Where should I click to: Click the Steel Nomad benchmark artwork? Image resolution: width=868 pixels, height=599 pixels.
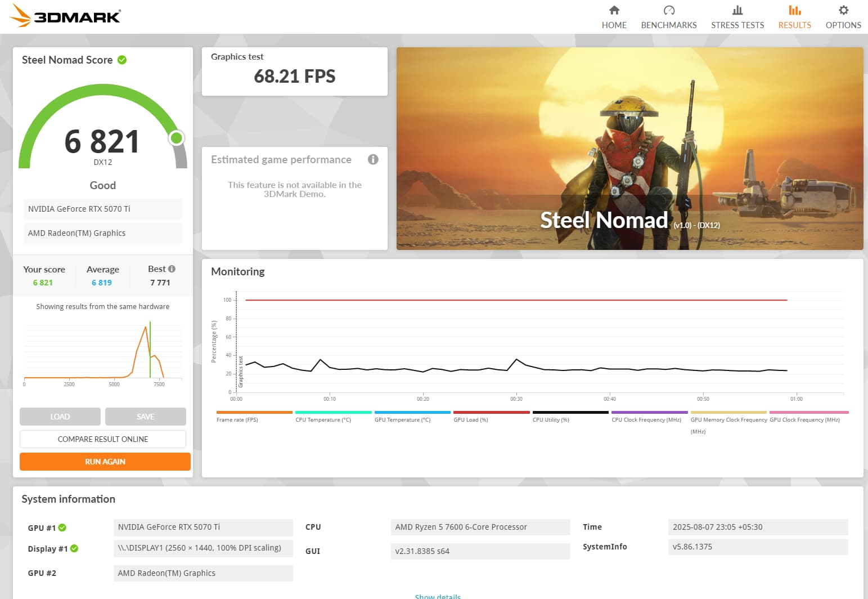point(629,149)
